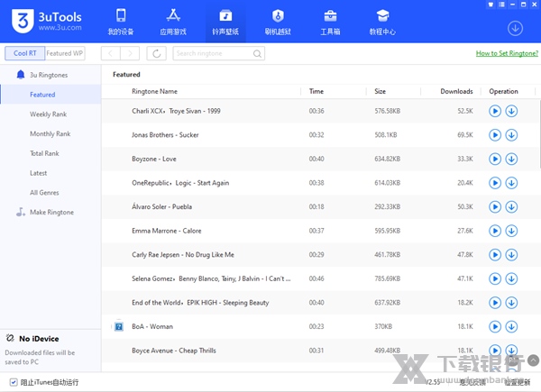Download Selena Gomez I Can't ringtone
Screen dimensions: 541x392
click(x=511, y=278)
